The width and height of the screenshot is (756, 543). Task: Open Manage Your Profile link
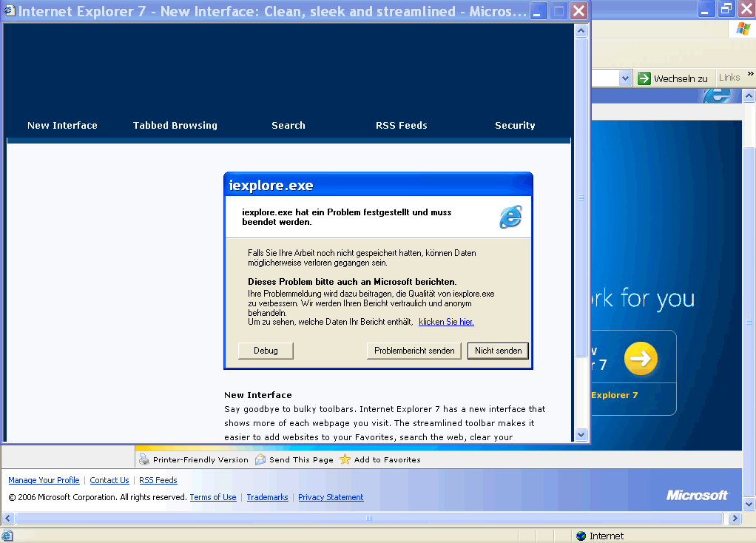[x=44, y=480]
